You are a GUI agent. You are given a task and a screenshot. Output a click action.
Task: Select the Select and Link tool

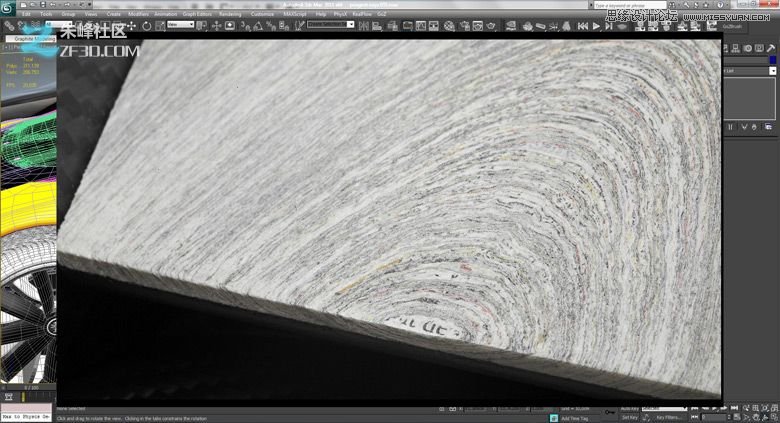click(9, 25)
